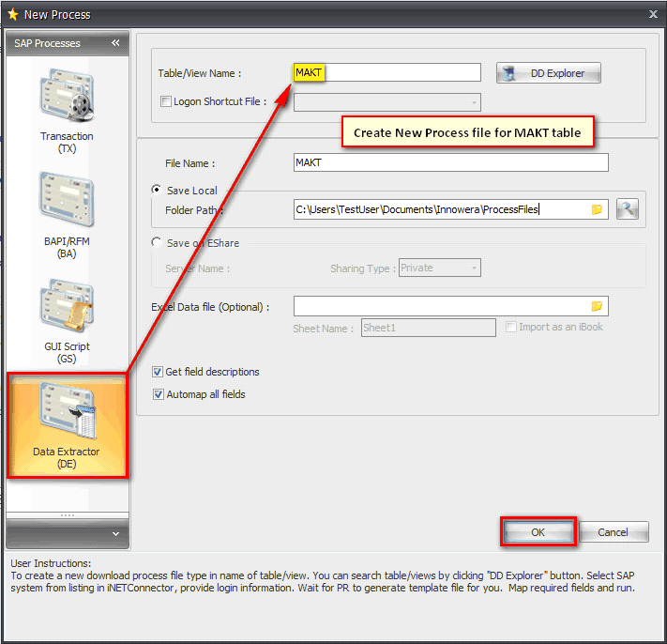
Task: Toggle Get field descriptions checkbox
Action: [158, 372]
